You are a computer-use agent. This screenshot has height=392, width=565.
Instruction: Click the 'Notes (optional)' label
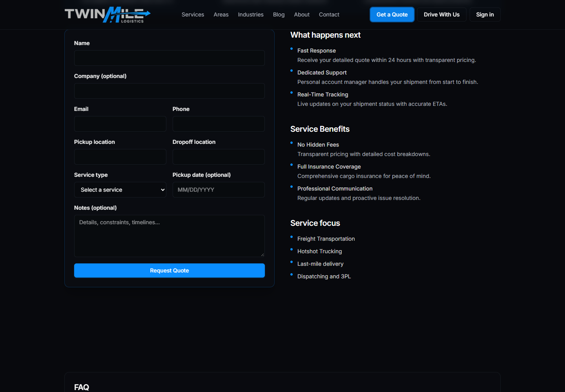click(95, 208)
